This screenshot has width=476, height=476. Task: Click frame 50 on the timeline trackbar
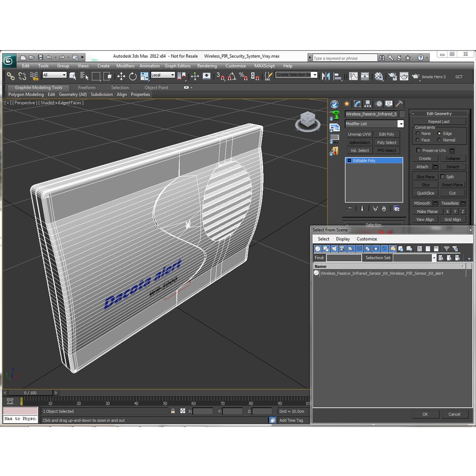coord(165,401)
